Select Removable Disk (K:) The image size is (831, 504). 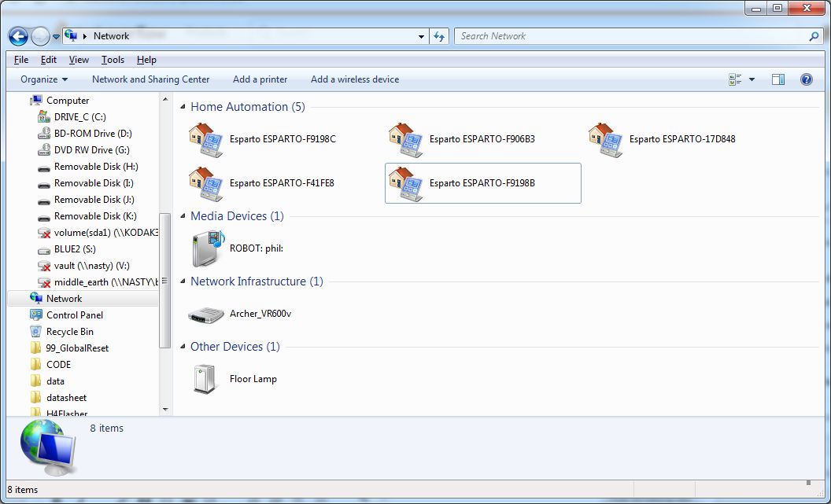point(95,216)
